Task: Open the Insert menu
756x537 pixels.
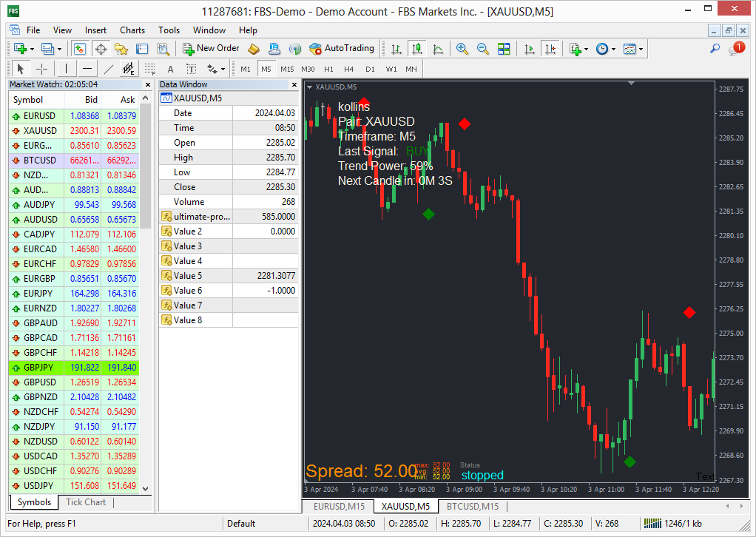Action: click(95, 30)
